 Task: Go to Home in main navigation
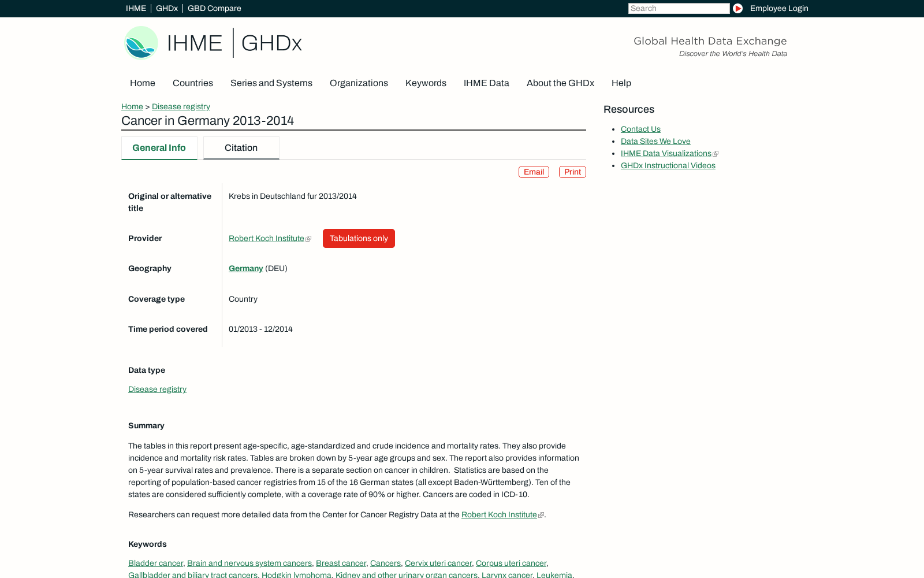point(143,83)
